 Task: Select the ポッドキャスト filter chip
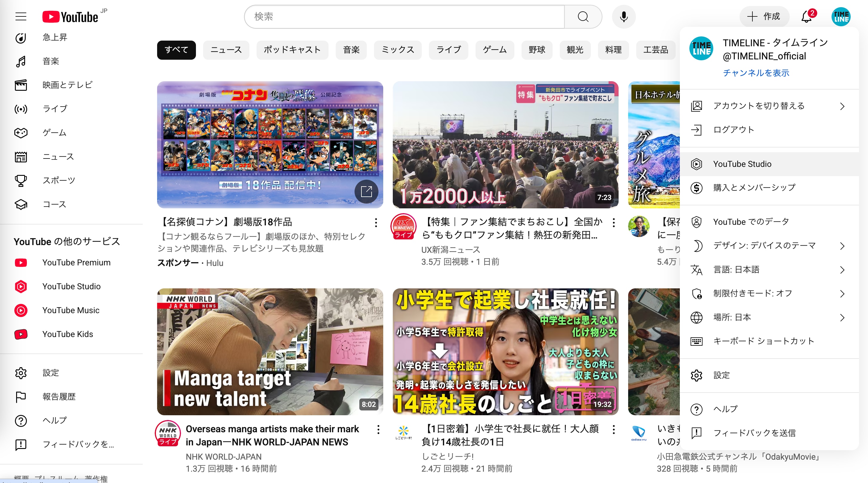[x=292, y=50]
